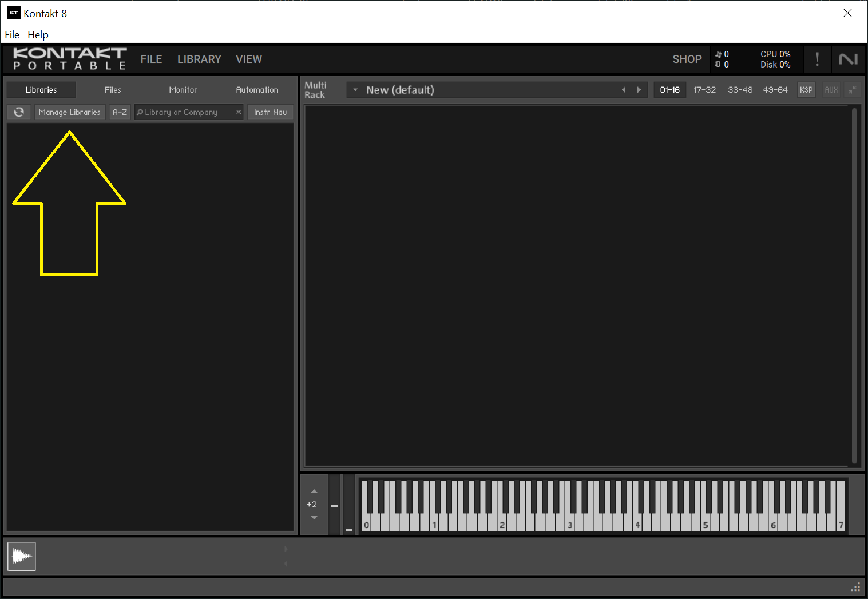Open the FILE menu in the Kontakt header
The image size is (868, 599).
(x=151, y=59)
